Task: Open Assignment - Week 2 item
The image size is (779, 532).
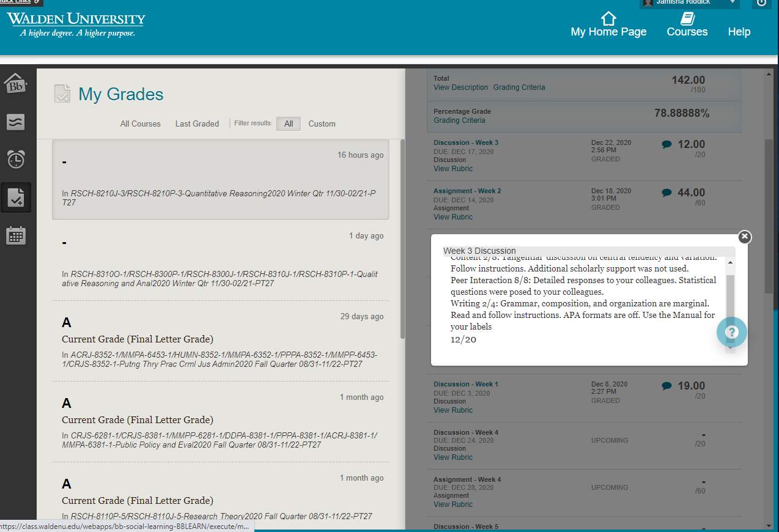Action: tap(467, 191)
